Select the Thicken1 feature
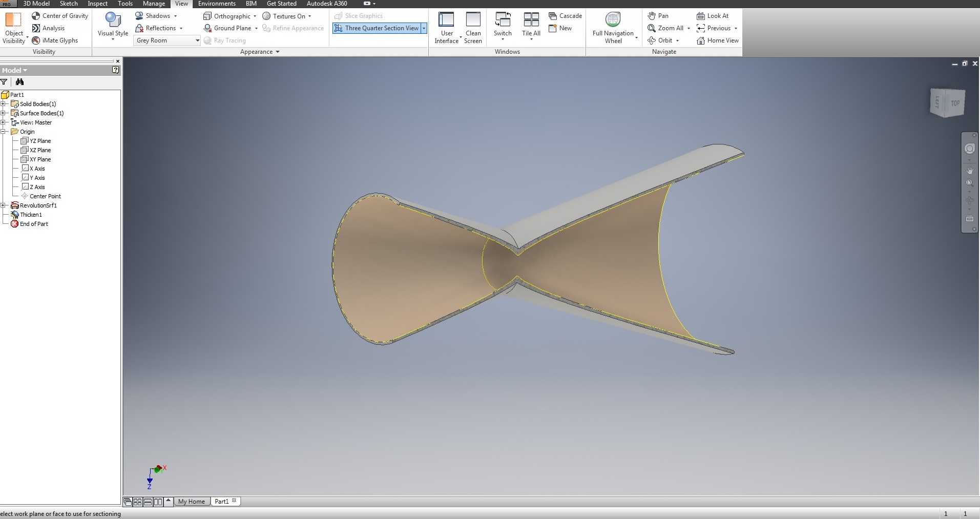Viewport: 980px width, 519px height. pos(27,215)
